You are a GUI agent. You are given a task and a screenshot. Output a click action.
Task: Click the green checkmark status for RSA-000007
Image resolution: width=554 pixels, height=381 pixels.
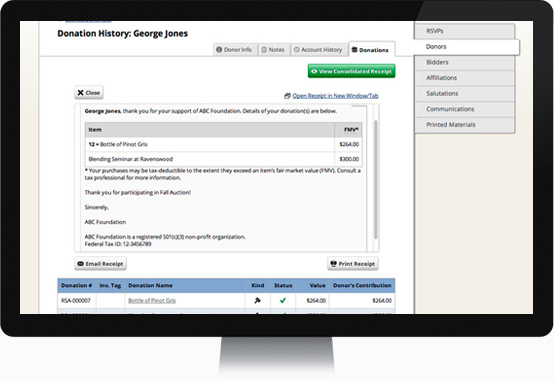(283, 300)
